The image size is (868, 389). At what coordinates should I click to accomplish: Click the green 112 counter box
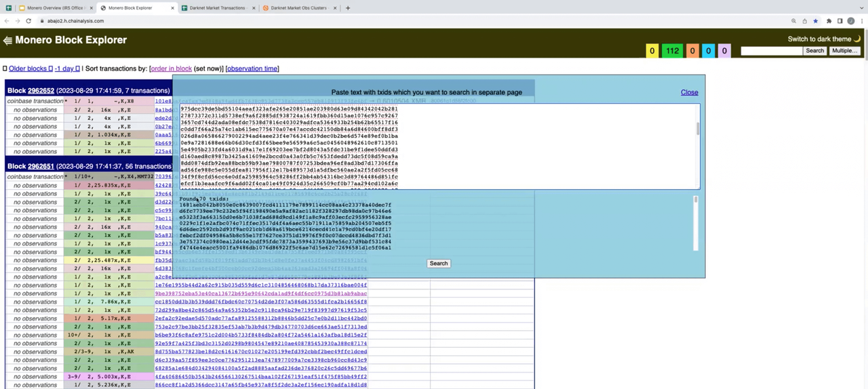672,51
